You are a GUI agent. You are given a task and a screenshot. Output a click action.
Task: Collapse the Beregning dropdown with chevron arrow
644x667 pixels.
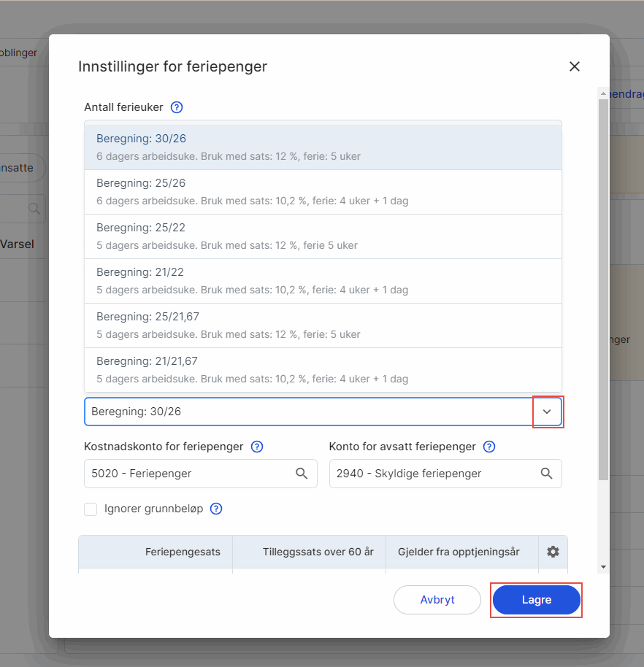[547, 412]
